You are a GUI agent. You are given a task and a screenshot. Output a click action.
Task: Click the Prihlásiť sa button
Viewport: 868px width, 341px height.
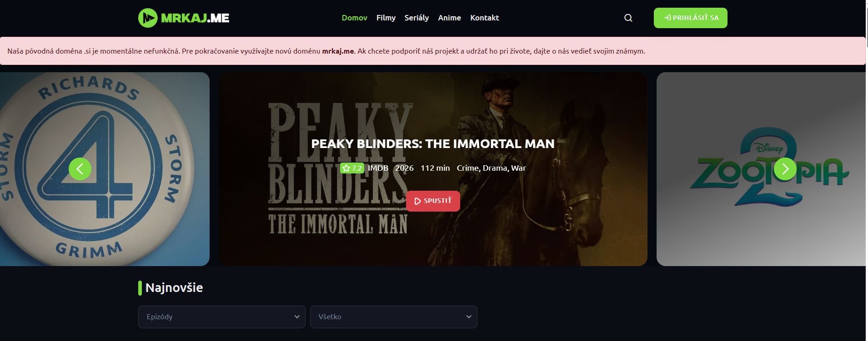[691, 18]
